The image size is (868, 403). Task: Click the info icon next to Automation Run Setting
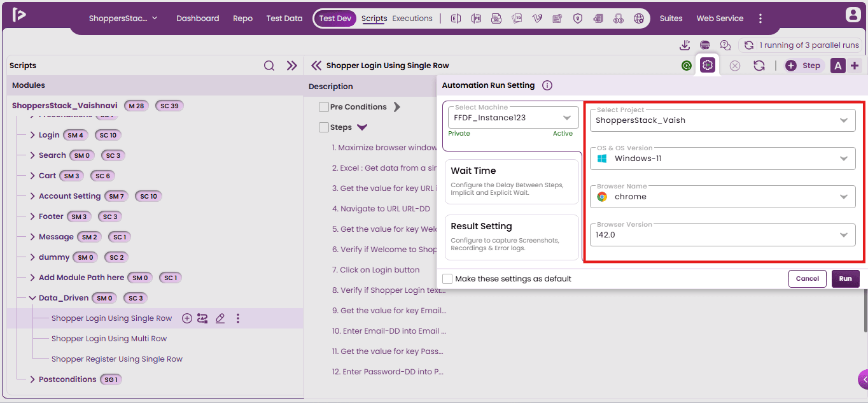[x=547, y=85]
